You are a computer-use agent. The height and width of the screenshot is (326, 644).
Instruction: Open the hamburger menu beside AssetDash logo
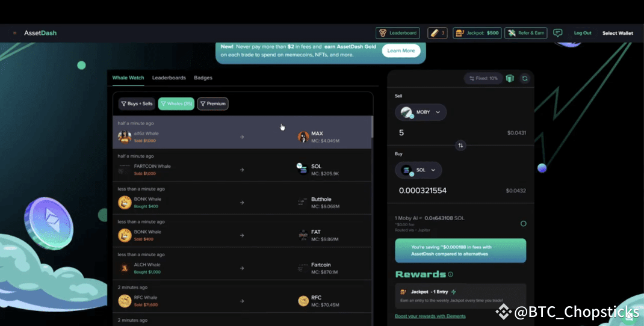tap(15, 33)
